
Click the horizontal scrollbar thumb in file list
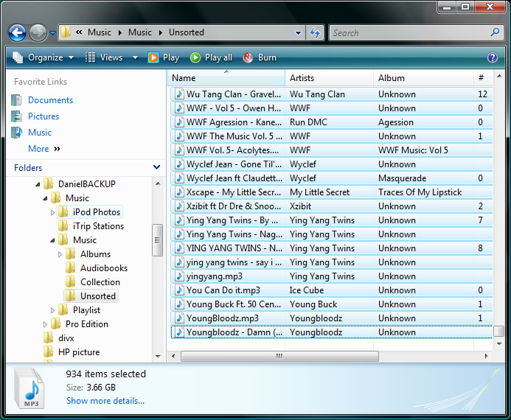pyautogui.click(x=279, y=356)
